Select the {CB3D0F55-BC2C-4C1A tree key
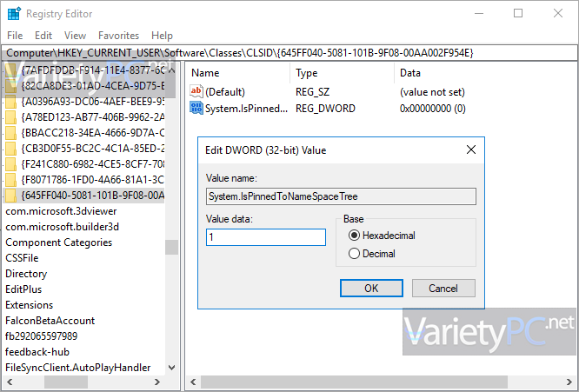579x392 pixels. 93,149
